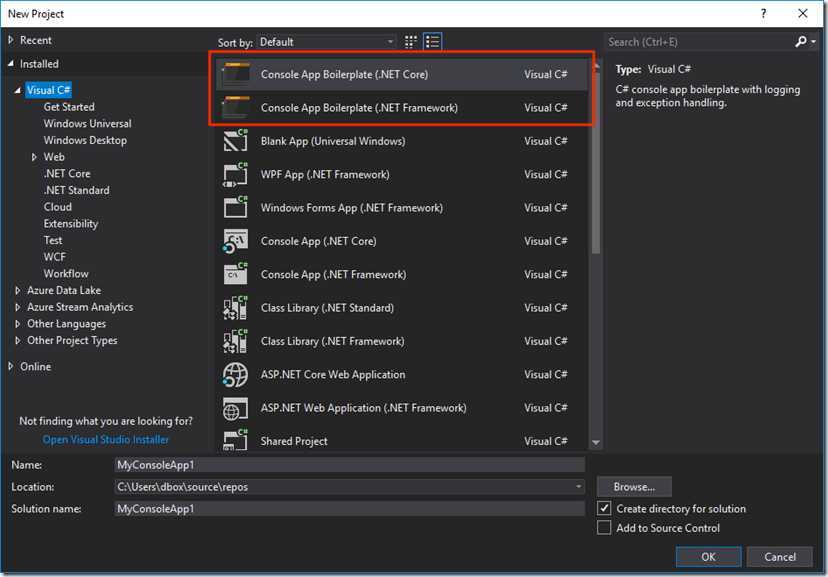Screen dimensions: 828x577
Task: Click the search magnifier icon
Action: pos(801,42)
